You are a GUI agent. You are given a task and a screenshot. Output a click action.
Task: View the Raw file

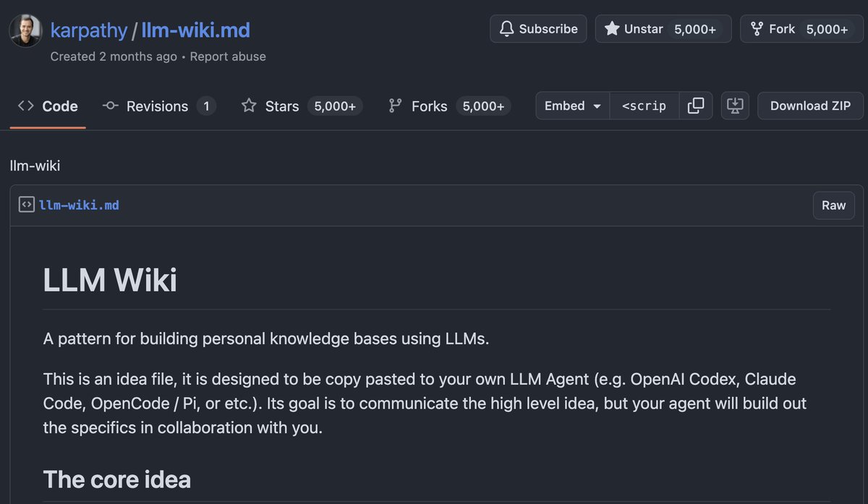pos(833,205)
